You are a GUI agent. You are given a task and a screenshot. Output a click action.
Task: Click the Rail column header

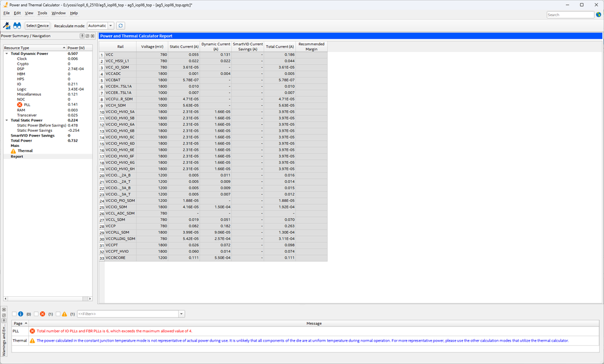click(120, 47)
